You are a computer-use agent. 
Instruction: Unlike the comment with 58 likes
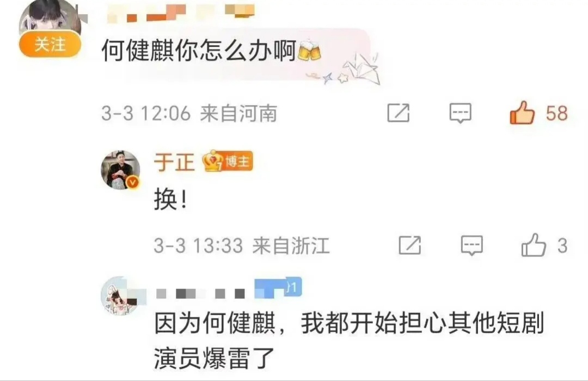pyautogui.click(x=522, y=113)
